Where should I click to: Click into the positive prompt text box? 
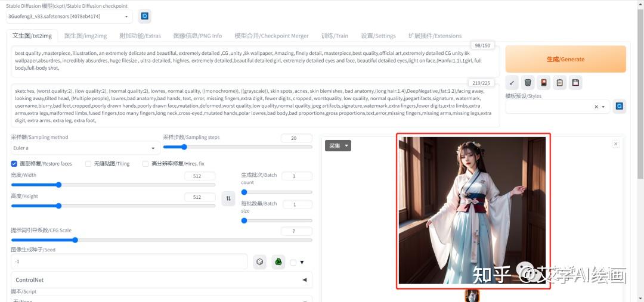(255, 61)
